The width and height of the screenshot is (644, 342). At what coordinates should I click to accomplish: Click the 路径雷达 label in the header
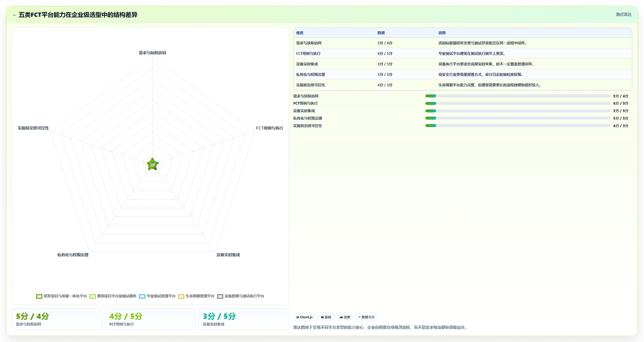pos(624,14)
